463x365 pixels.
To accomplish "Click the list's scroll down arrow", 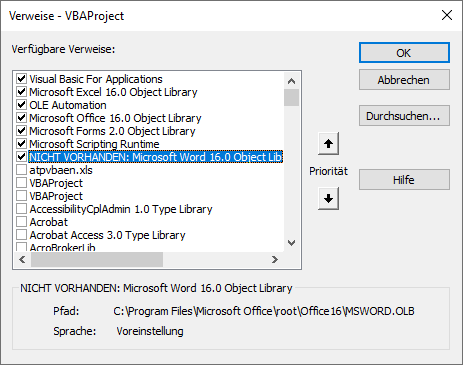I will coord(291,243).
